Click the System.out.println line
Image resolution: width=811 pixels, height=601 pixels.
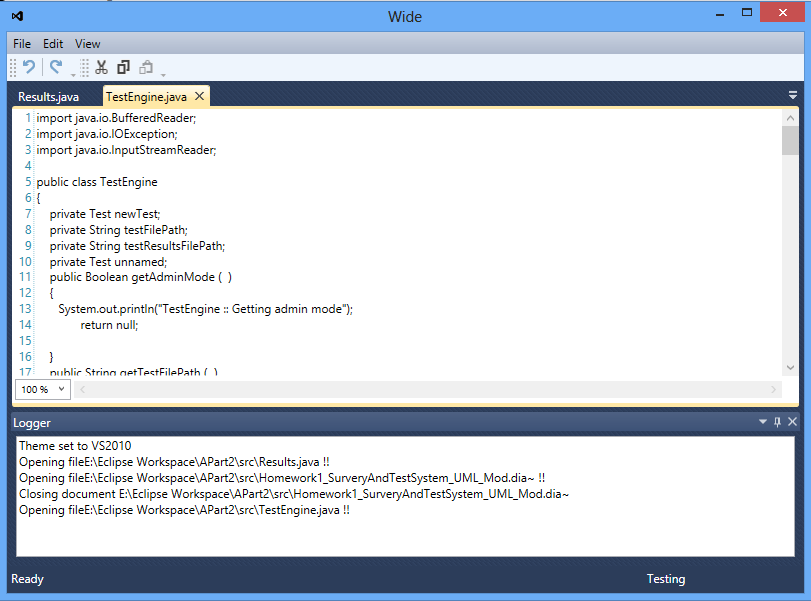tap(205, 309)
